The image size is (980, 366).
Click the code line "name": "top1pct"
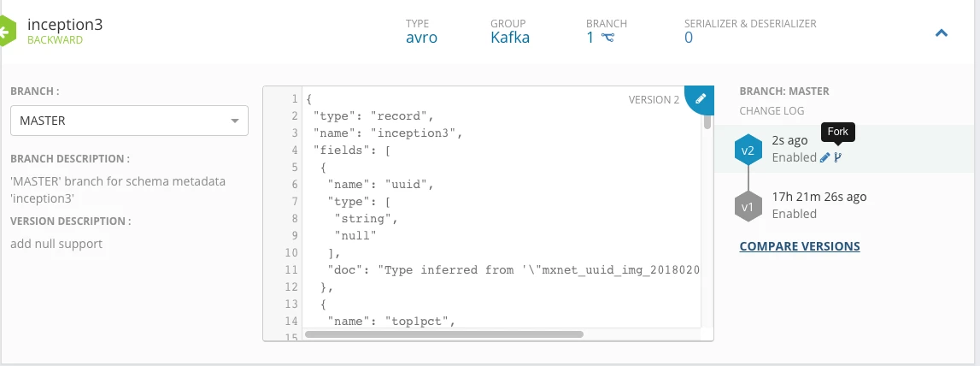tap(391, 322)
